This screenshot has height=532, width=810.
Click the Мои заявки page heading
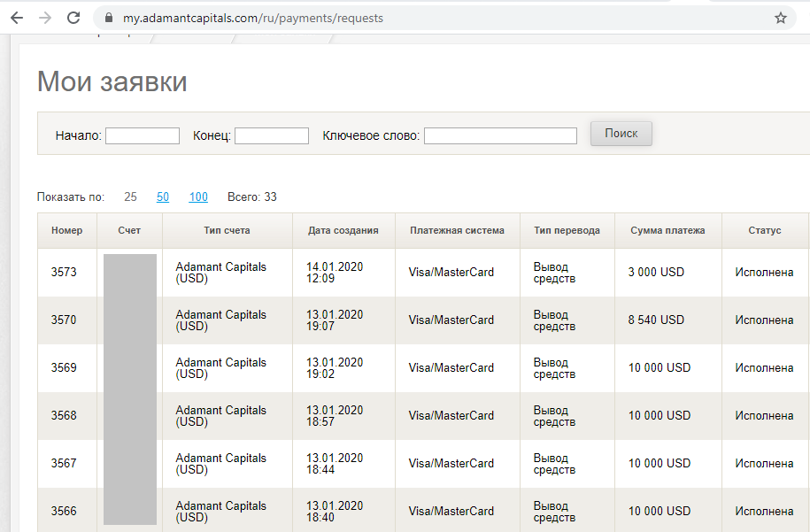112,81
